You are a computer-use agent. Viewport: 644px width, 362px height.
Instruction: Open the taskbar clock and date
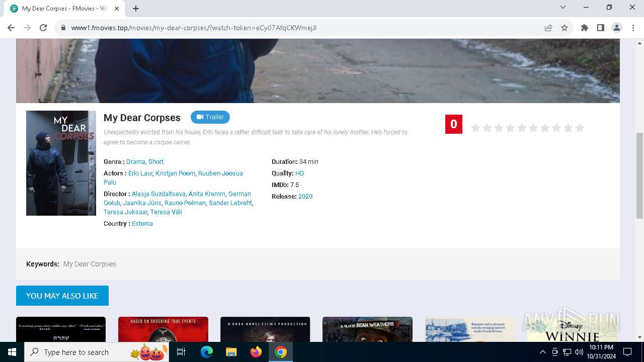pos(601,352)
